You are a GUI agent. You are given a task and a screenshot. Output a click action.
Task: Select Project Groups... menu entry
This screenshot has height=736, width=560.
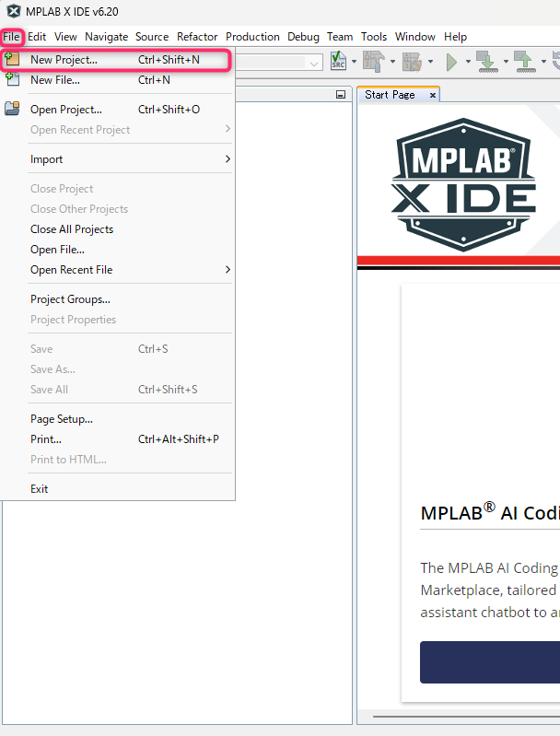click(x=117, y=299)
